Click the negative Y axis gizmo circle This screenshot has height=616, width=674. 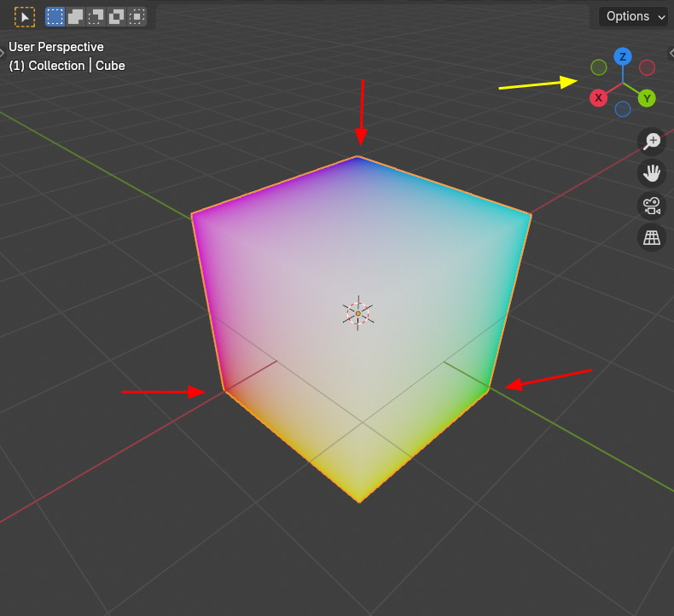pyautogui.click(x=598, y=67)
